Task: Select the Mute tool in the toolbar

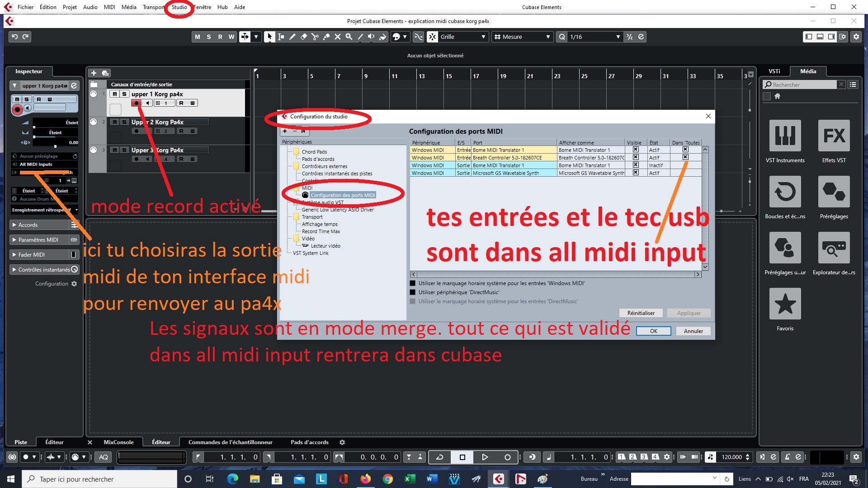Action: [x=337, y=37]
